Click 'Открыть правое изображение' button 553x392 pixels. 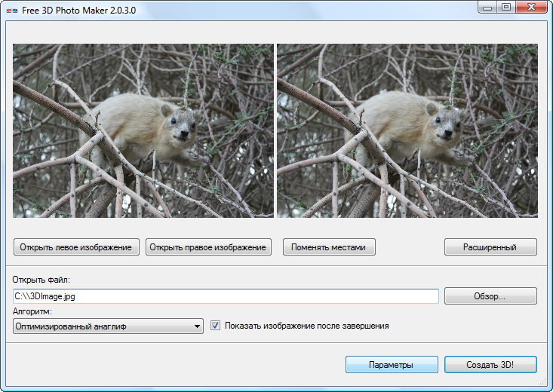click(x=208, y=247)
